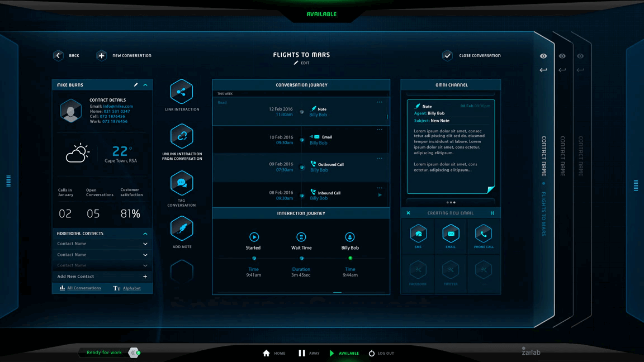Image resolution: width=644 pixels, height=362 pixels.
Task: Toggle the eye icon on Contact Name sidebar
Action: 543,56
